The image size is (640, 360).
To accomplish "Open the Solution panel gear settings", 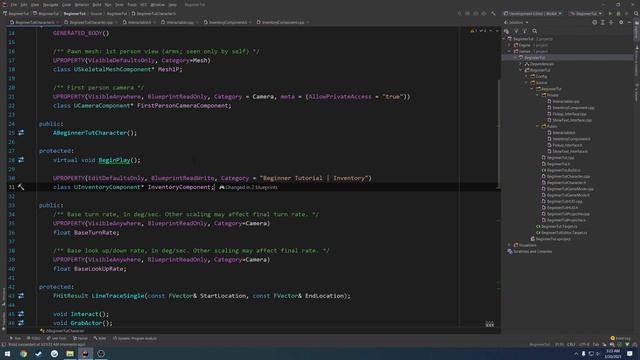I will [621, 22].
